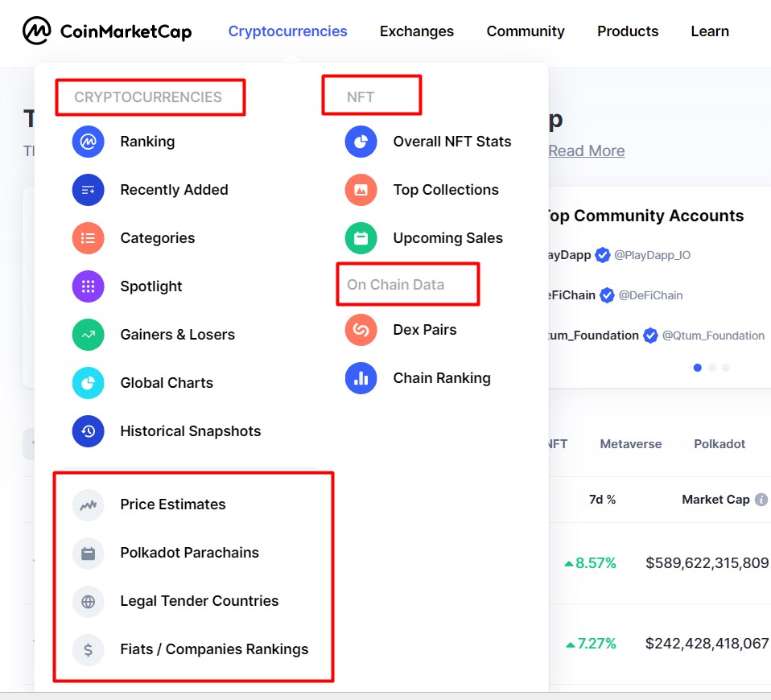Viewport: 771px width, 700px height.
Task: Open Chain Ranking entry
Action: 442,378
